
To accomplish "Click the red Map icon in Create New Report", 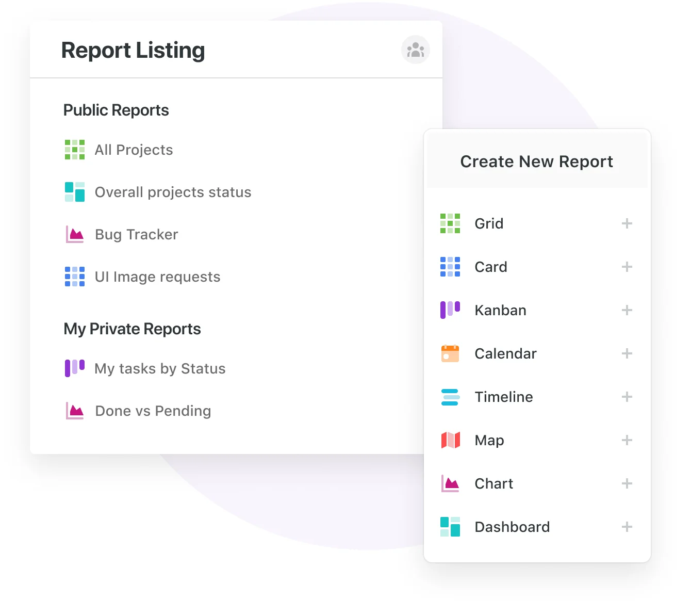I will 450,440.
